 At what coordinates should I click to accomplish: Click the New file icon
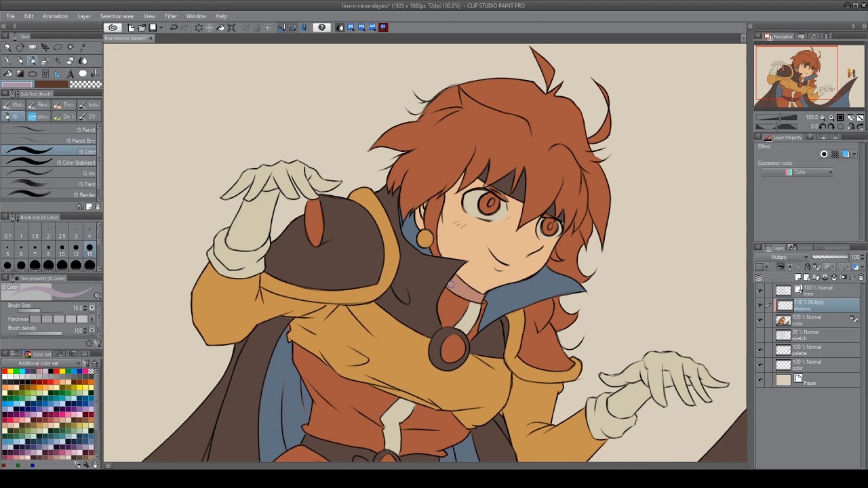[131, 28]
